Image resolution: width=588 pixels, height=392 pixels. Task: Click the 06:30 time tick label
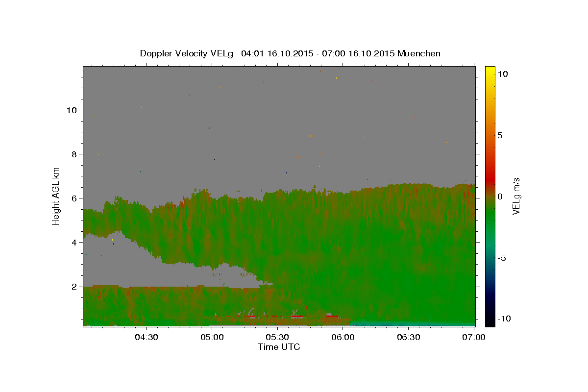[409, 337]
